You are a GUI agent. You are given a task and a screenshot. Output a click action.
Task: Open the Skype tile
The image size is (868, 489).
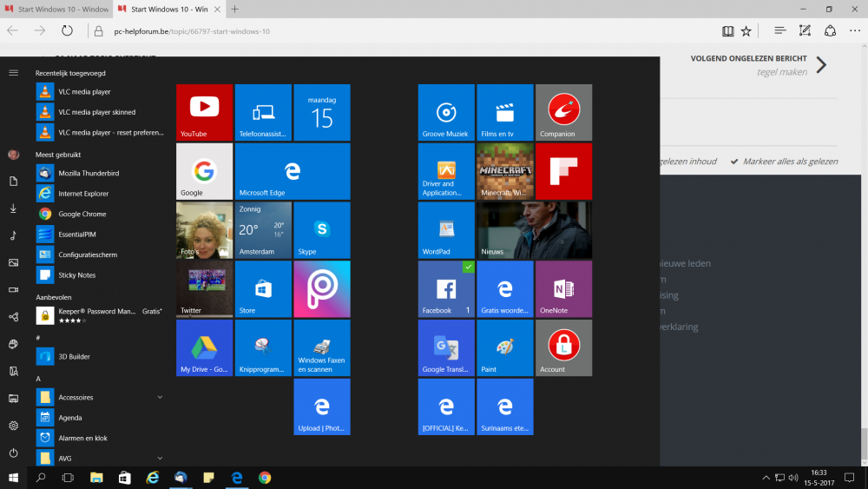pyautogui.click(x=322, y=230)
